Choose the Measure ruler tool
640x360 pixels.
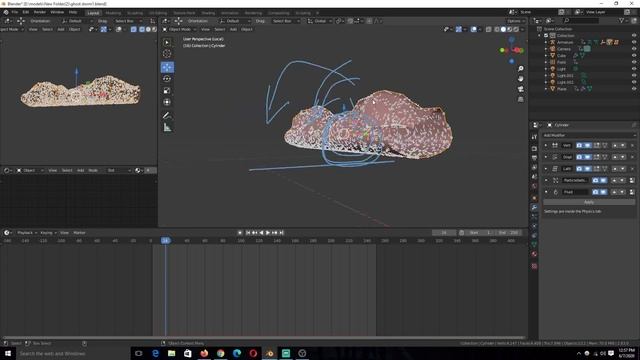[167, 128]
